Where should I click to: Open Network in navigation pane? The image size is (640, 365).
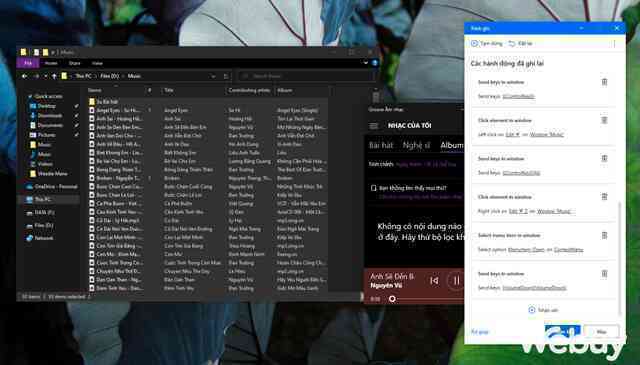[44, 238]
